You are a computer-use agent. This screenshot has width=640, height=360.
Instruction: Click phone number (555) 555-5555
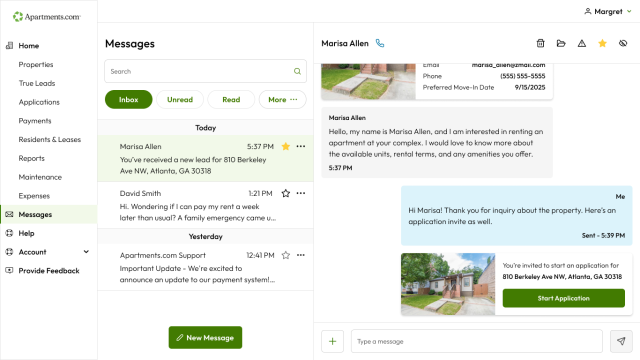(523, 76)
